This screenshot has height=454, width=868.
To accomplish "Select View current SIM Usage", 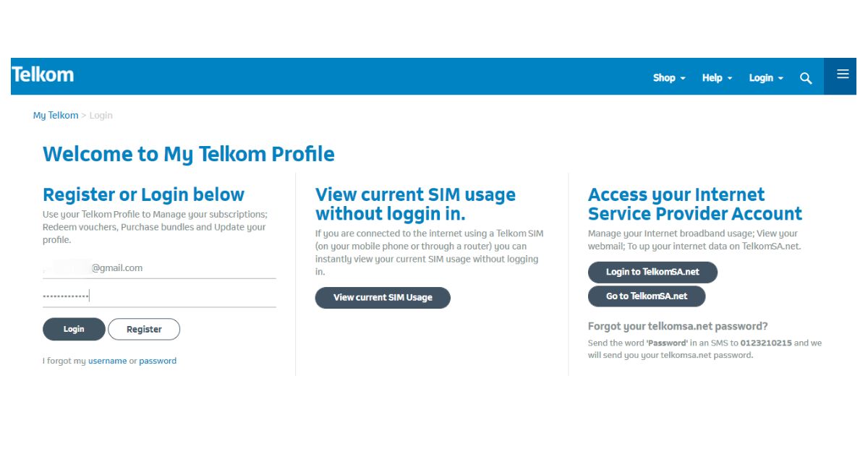I will coord(383,297).
